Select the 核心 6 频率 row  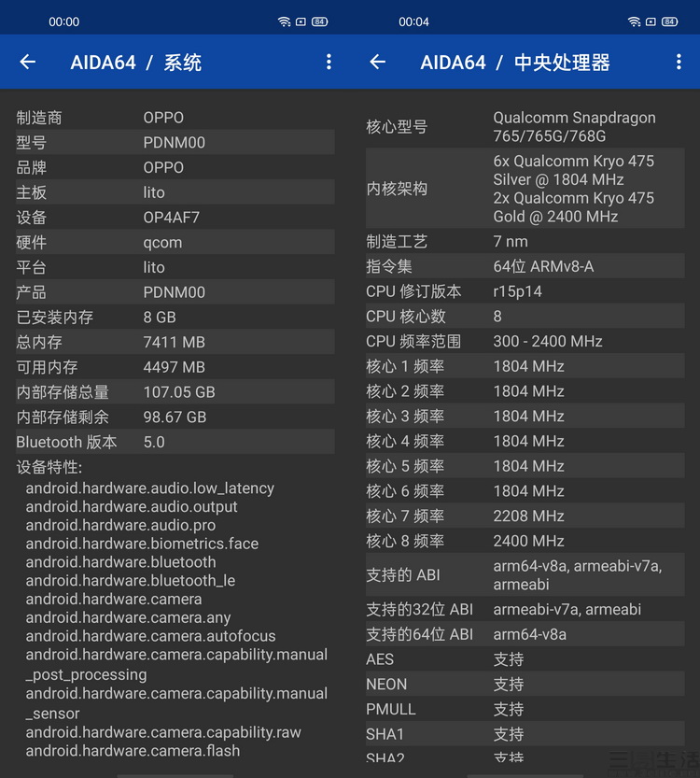(525, 490)
